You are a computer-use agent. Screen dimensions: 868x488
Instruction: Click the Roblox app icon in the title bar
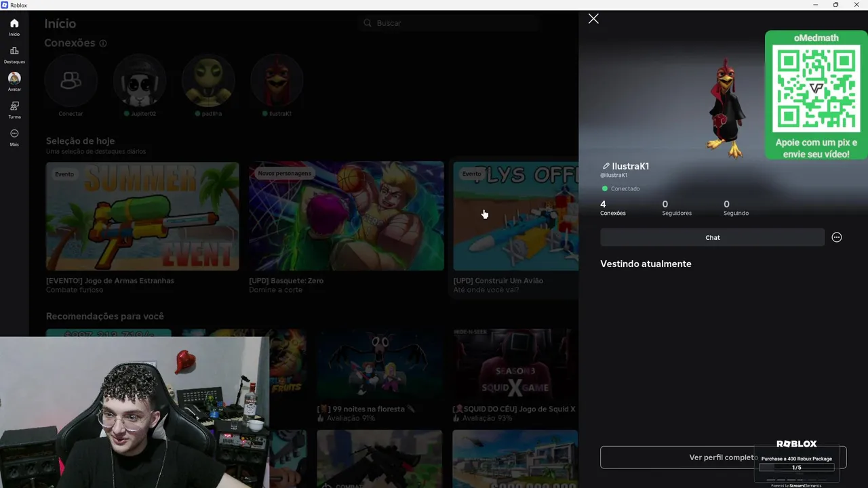point(5,5)
